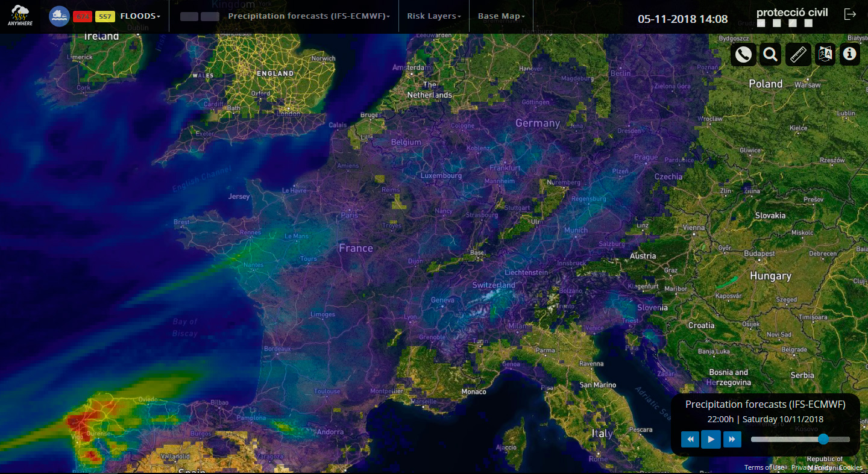
Task: Play the precipitation forecast animation
Action: click(x=711, y=440)
